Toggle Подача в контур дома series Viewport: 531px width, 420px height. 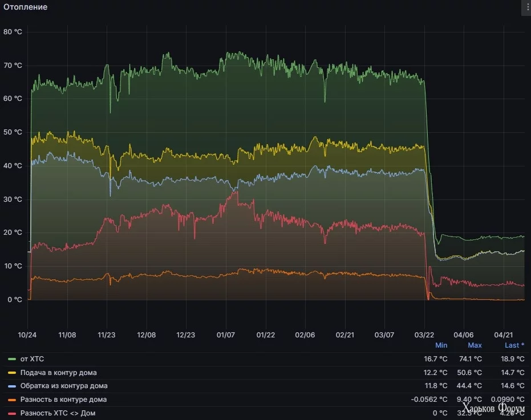[59, 373]
